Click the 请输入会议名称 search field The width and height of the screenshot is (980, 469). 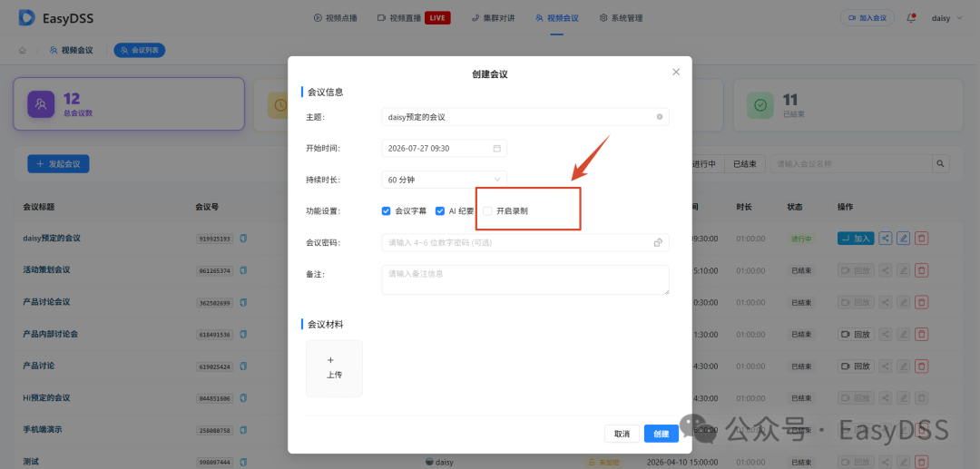point(851,164)
